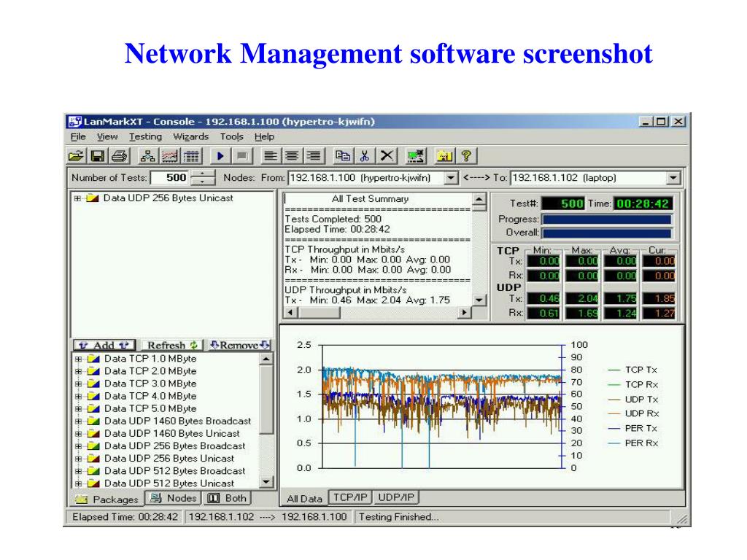The image size is (747, 560).
Task: Open the Testing menu
Action: click(145, 137)
